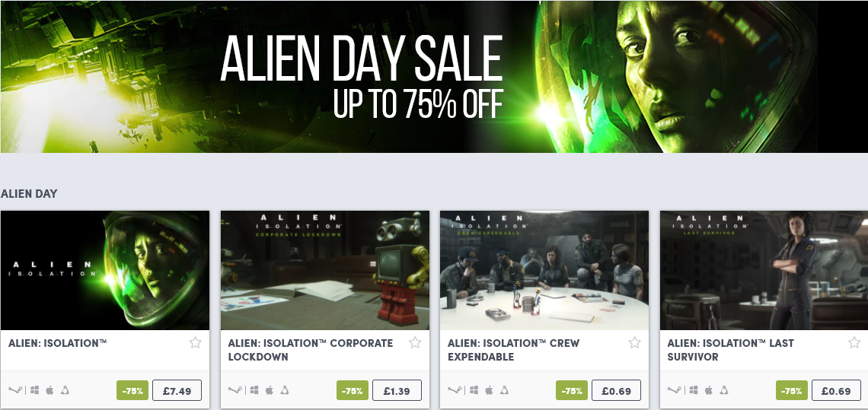Image resolution: width=868 pixels, height=410 pixels.
Task: Open Alien: Isolation game thumbnail
Action: coord(105,271)
